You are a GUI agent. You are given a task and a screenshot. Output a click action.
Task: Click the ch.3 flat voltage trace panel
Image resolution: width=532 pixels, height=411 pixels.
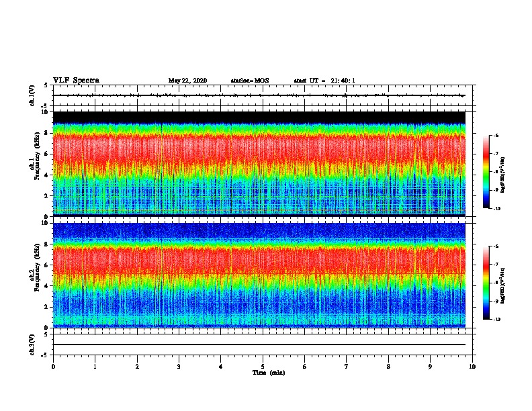pos(263,345)
